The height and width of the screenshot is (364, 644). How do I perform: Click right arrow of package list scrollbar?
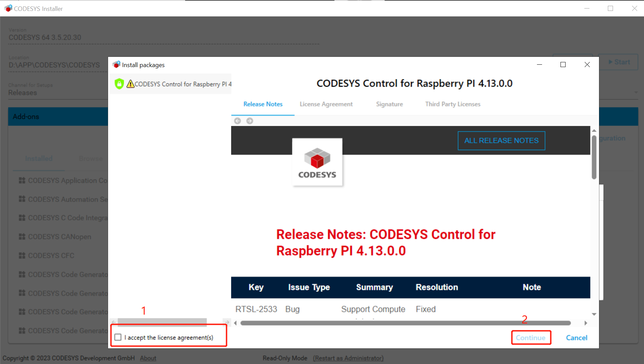[227, 322]
